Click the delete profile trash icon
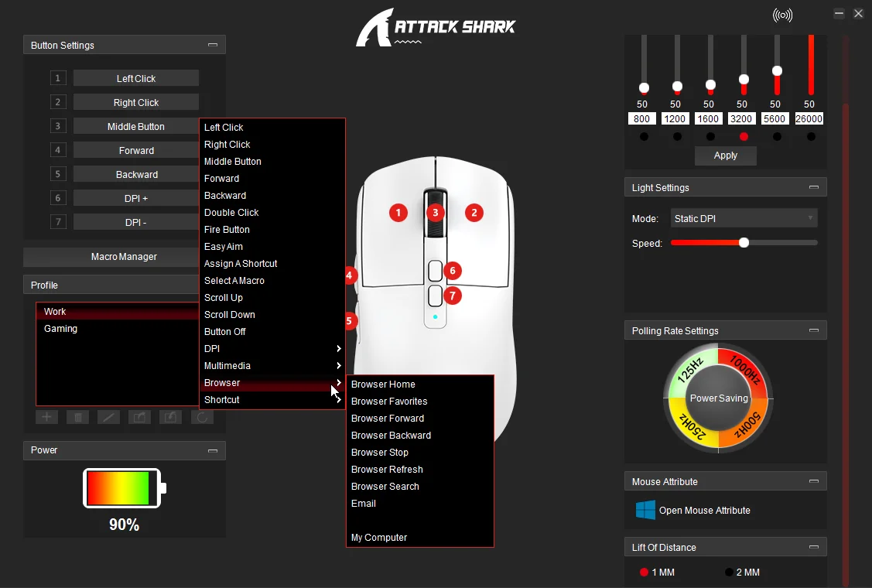 click(x=77, y=417)
